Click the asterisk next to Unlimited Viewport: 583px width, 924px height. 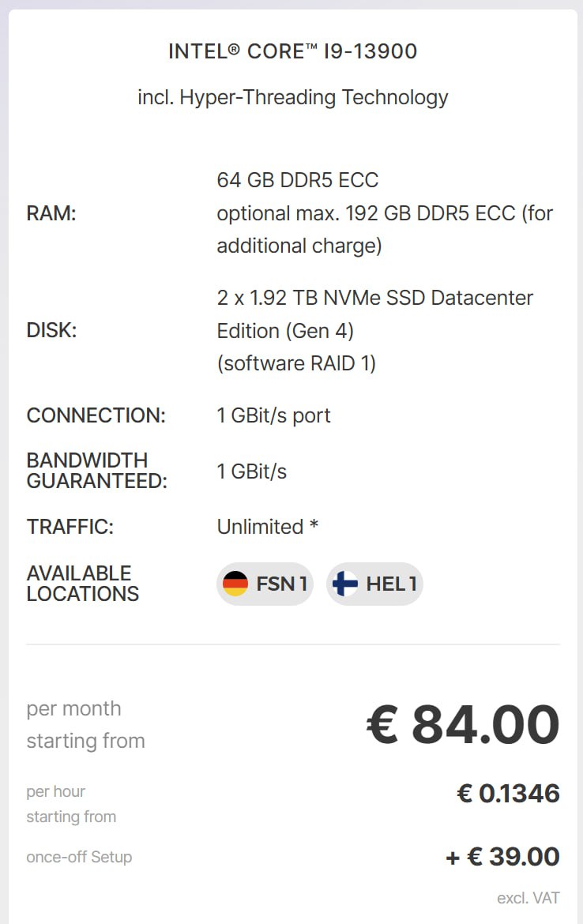click(x=314, y=525)
